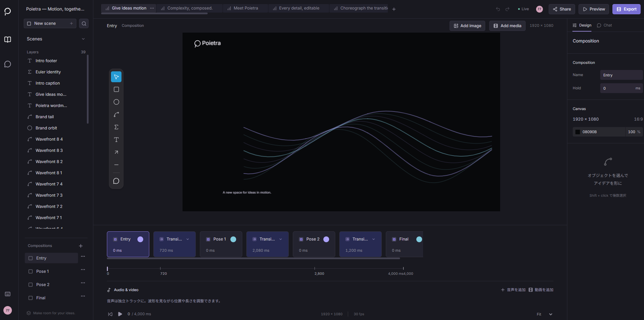This screenshot has height=320, width=644.
Task: Collapse the Scenes section chevron
Action: [83, 39]
